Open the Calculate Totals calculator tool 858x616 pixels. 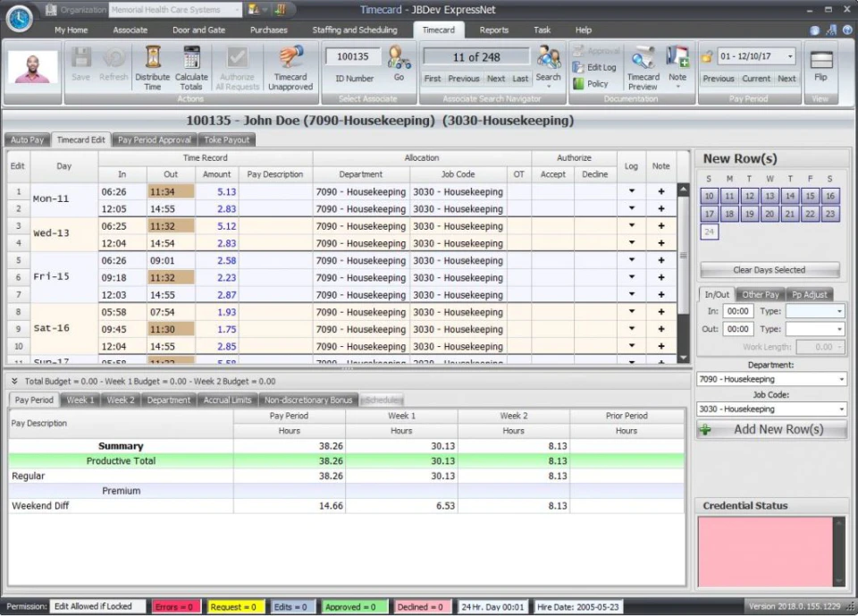[x=191, y=68]
